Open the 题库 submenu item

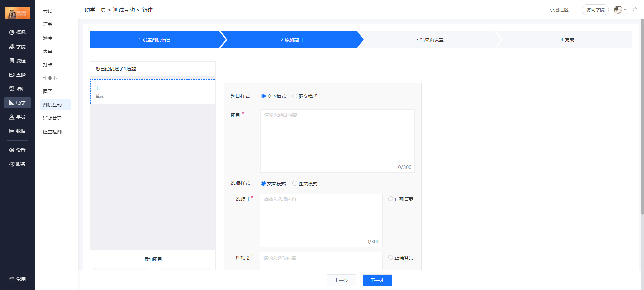tap(48, 38)
